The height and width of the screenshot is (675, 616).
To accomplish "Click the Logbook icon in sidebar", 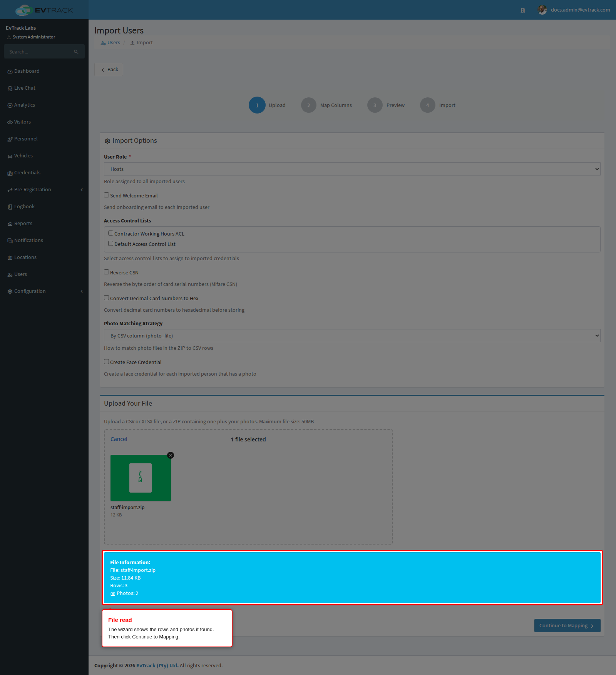I will [10, 207].
